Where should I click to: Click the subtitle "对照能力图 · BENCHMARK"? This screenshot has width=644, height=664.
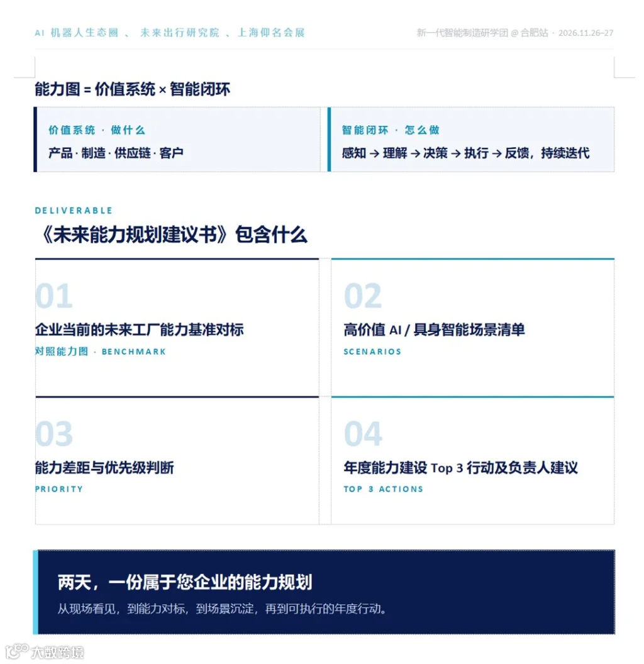tap(101, 351)
